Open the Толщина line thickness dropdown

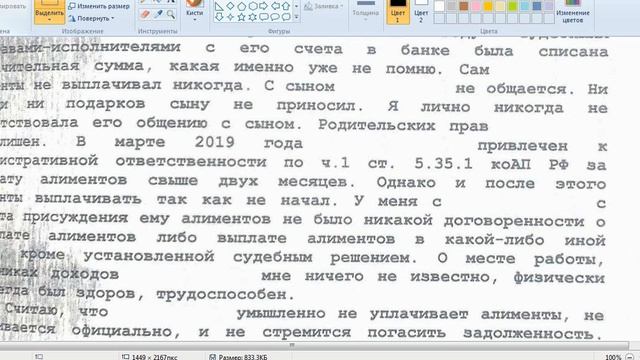[x=366, y=11]
